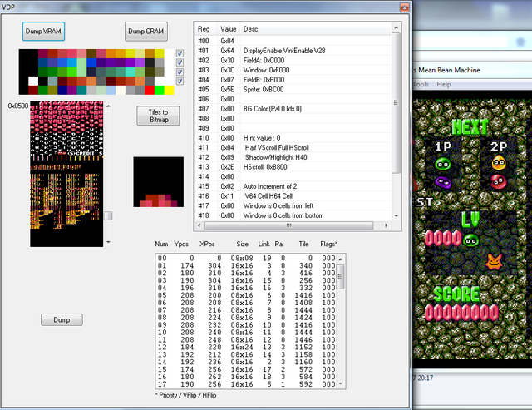
Task: Select the white swatch in fourth palette row
Action: pyautogui.click(x=33, y=82)
